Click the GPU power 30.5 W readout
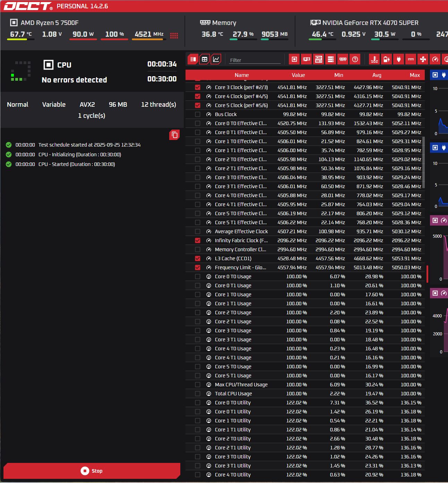 (385, 34)
